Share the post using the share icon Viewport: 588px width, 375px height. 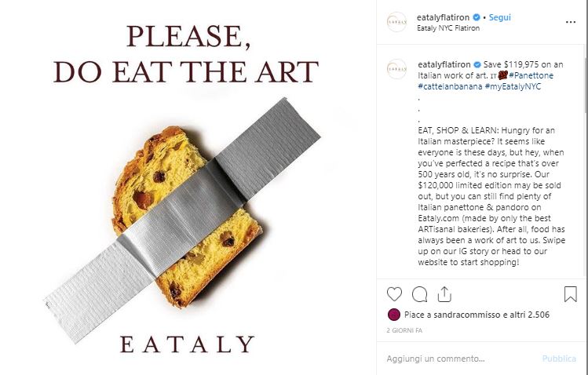coord(444,294)
